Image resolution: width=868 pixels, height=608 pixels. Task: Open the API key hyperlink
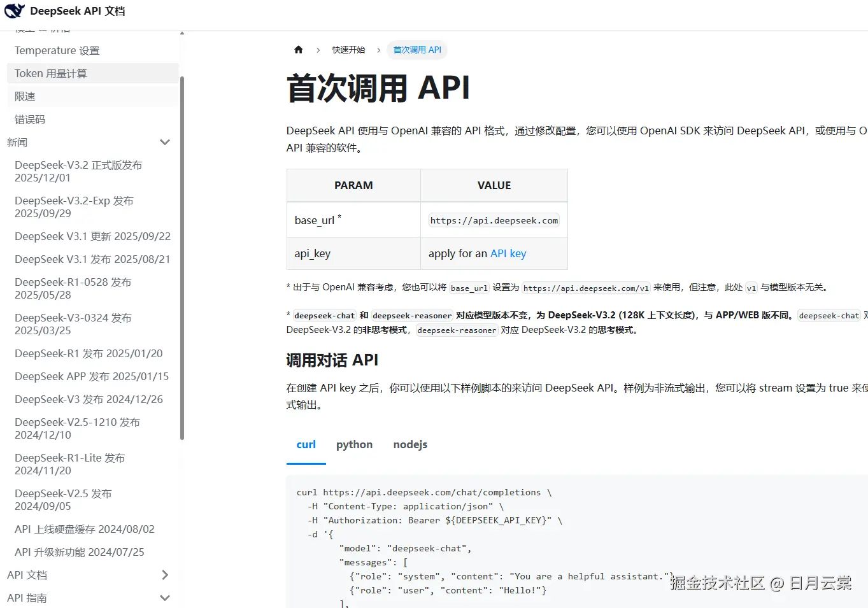click(508, 253)
